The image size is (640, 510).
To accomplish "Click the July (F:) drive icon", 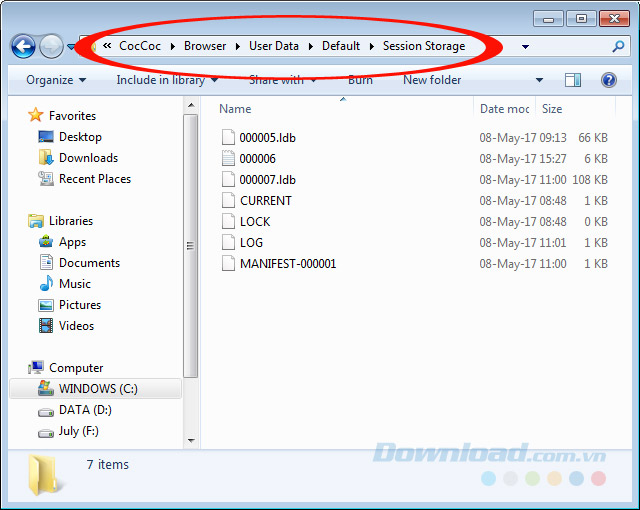I will click(x=46, y=433).
